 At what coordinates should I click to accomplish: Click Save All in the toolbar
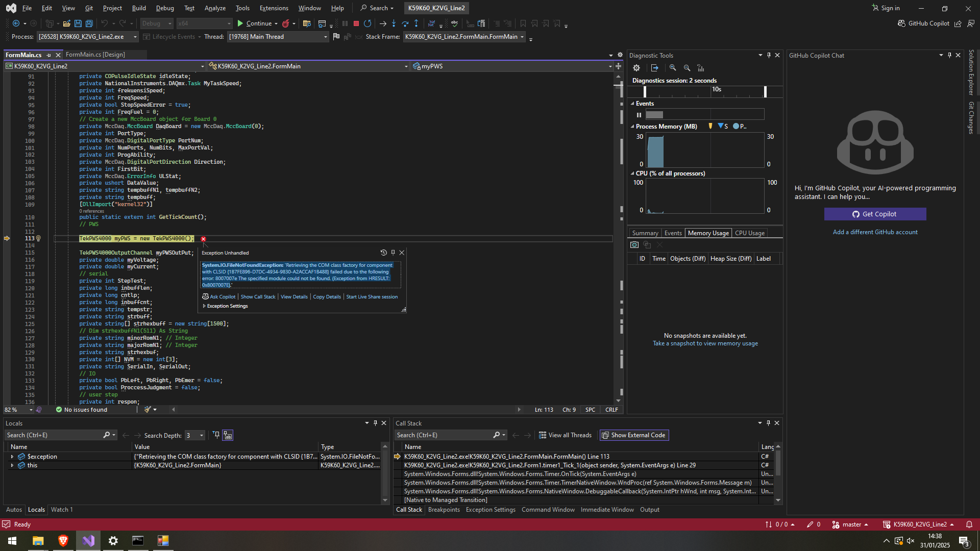(x=89, y=23)
